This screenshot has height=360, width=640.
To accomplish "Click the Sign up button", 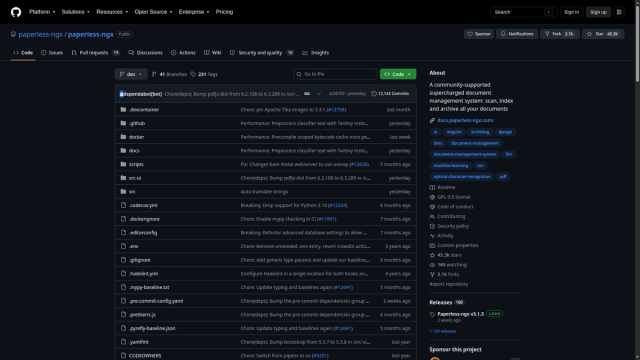I will tap(598, 12).
